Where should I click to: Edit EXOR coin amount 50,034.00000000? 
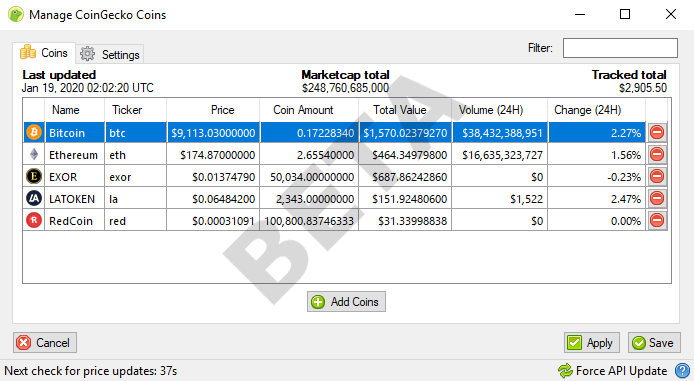coord(309,177)
